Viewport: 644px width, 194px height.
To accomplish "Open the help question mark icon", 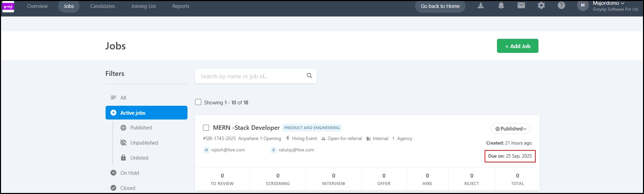I will [561, 5].
